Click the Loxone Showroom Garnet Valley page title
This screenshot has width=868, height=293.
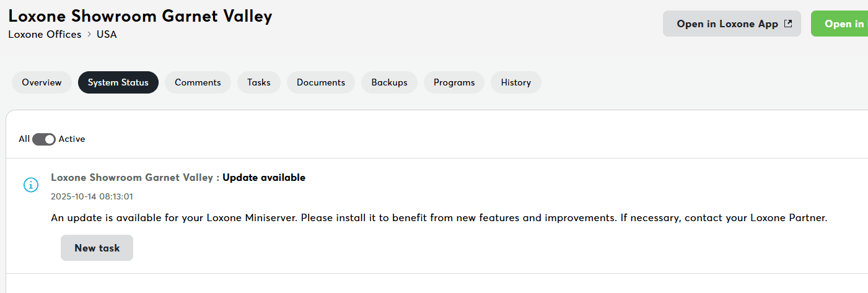(x=140, y=15)
